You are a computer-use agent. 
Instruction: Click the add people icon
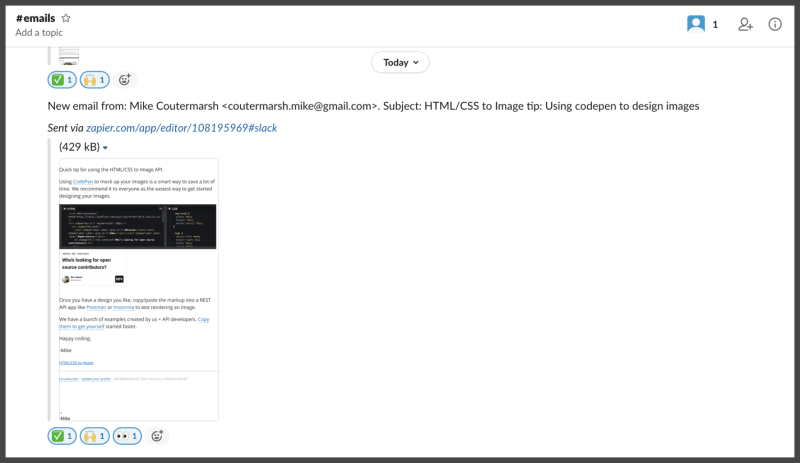(x=745, y=24)
